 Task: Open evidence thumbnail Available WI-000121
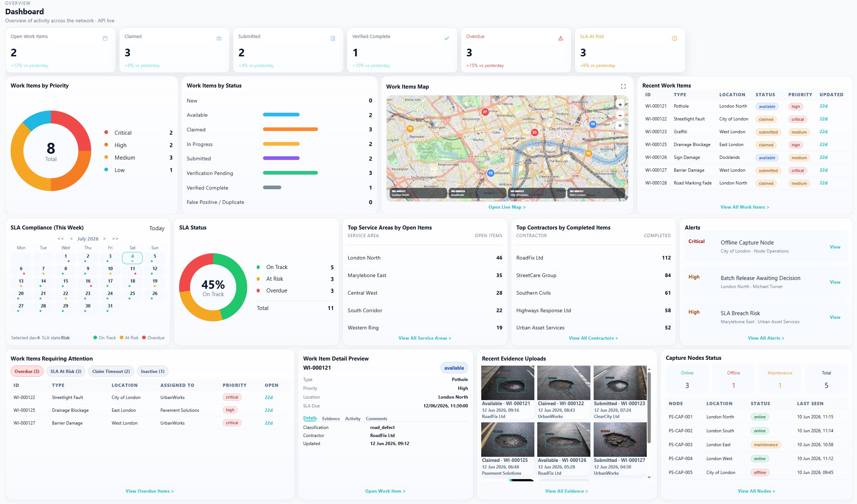508,382
